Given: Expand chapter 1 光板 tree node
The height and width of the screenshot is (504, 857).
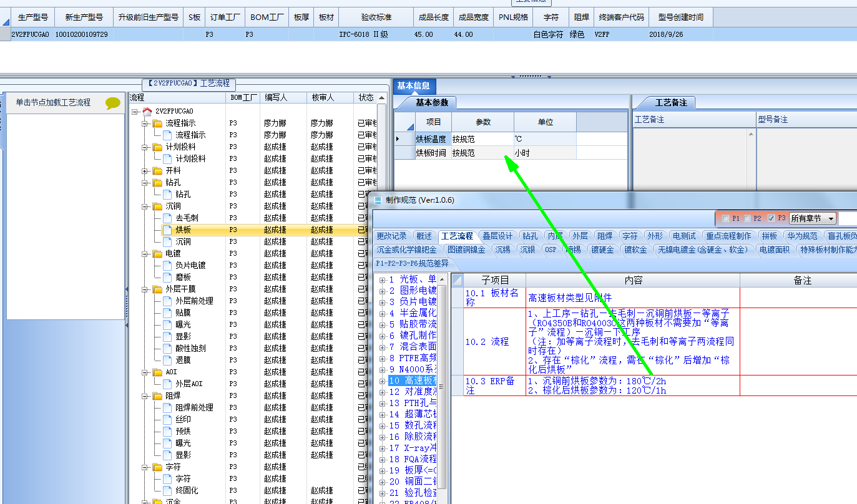Looking at the screenshot, I should 382,280.
